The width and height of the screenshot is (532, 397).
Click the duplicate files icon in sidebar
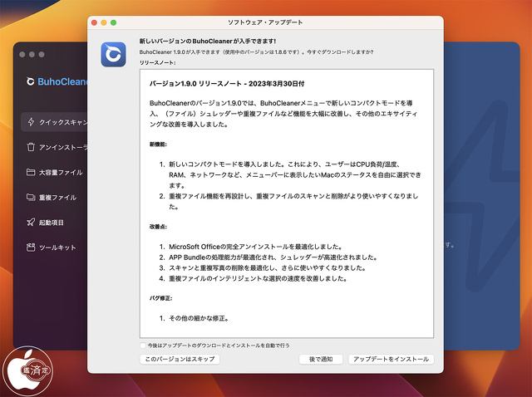point(31,198)
